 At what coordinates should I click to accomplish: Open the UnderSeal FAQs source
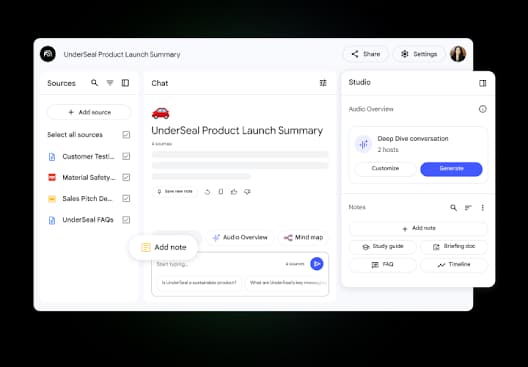[88, 220]
